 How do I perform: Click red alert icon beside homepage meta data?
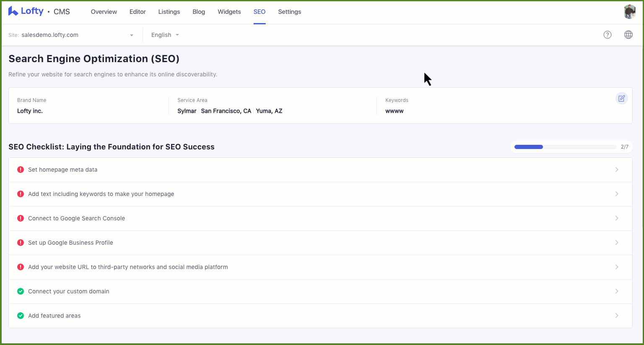click(21, 170)
